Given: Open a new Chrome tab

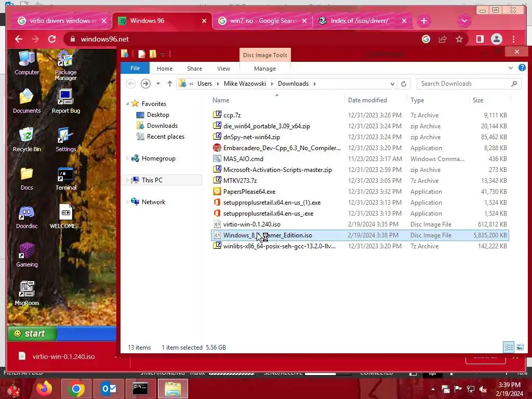Looking at the screenshot, I should 424,21.
